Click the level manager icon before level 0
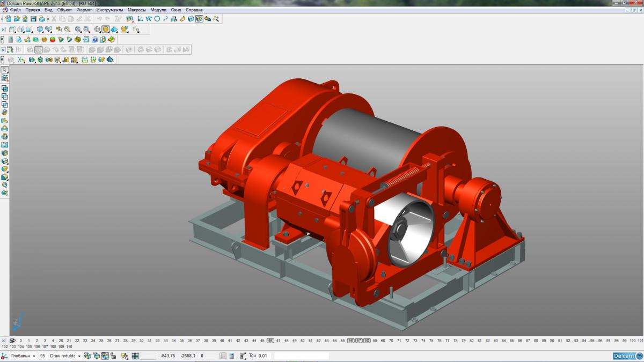 coord(12,341)
